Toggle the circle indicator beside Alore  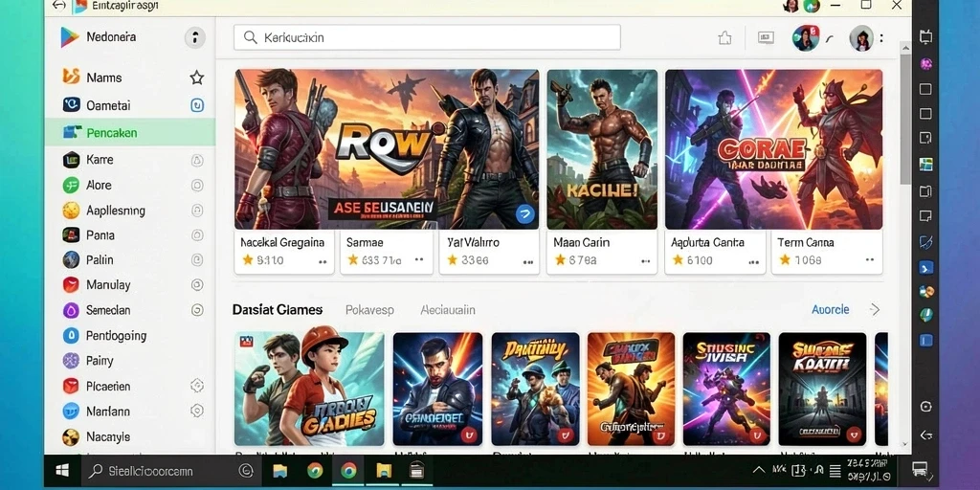pyautogui.click(x=197, y=185)
